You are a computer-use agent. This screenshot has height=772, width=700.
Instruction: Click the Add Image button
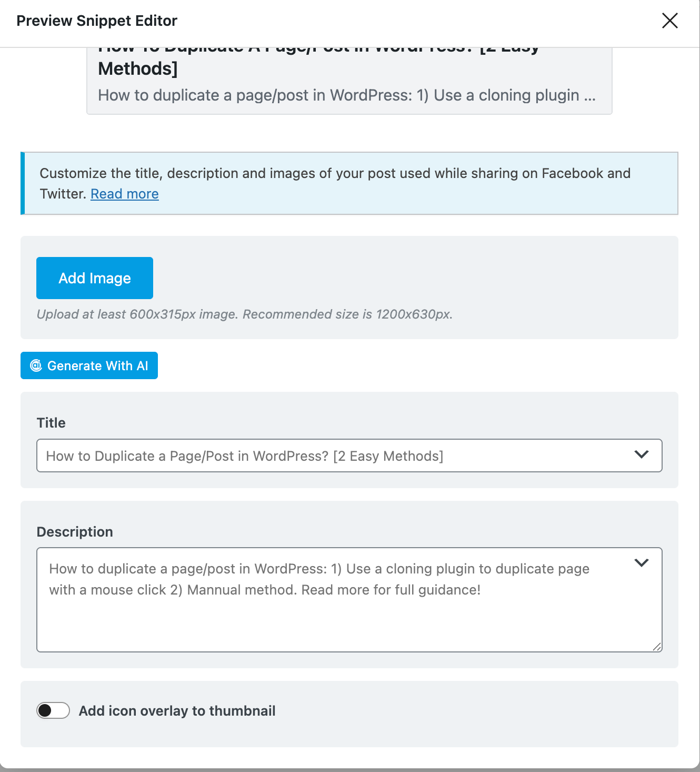tap(94, 278)
